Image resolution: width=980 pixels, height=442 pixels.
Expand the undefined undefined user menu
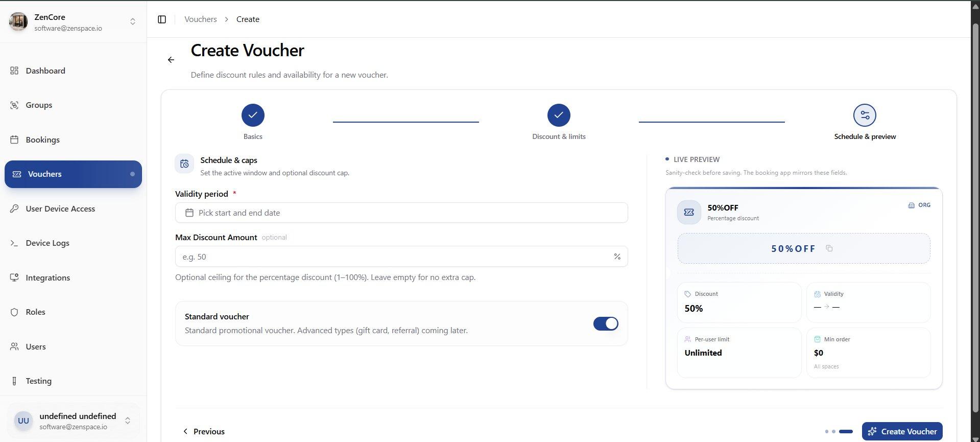(128, 421)
